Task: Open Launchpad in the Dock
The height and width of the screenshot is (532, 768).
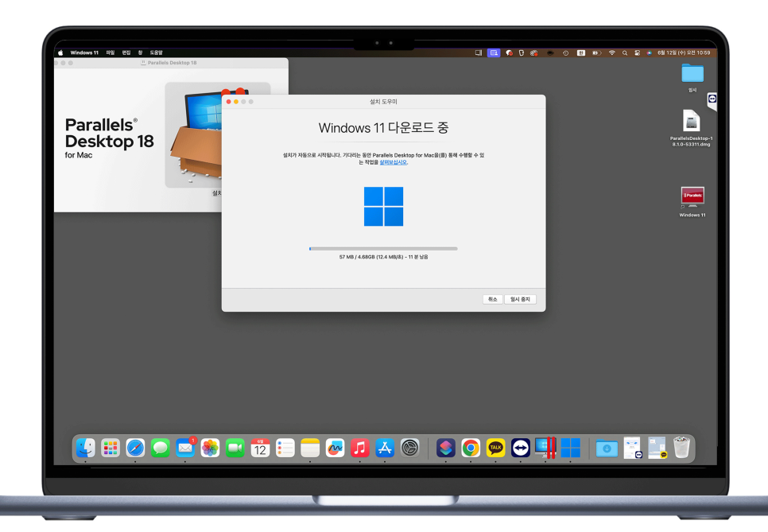Action: 111,448
